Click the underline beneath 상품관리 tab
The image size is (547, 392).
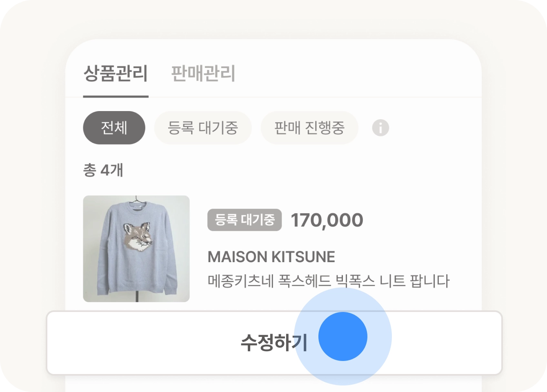116,96
